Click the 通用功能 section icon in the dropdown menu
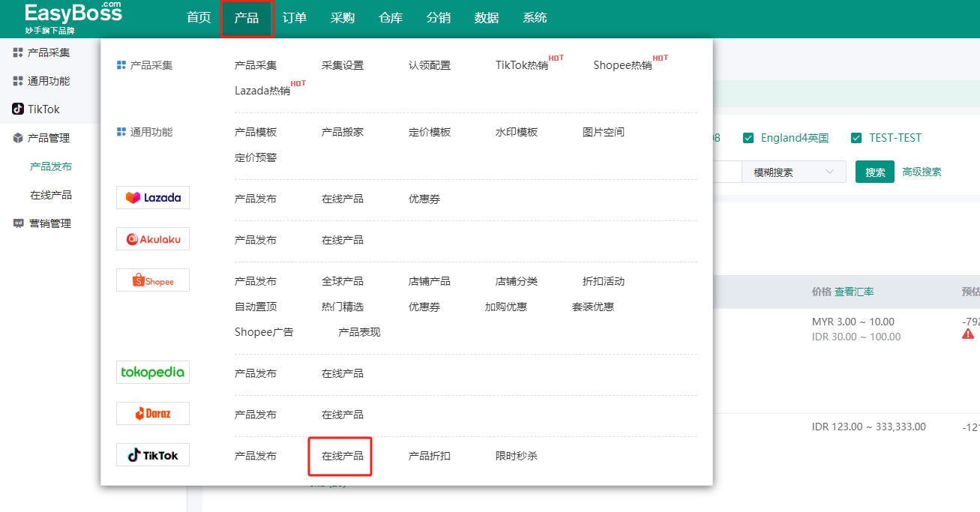This screenshot has width=980, height=512. (121, 132)
